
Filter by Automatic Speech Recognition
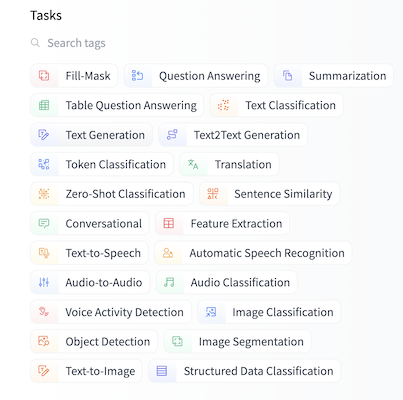point(253,253)
